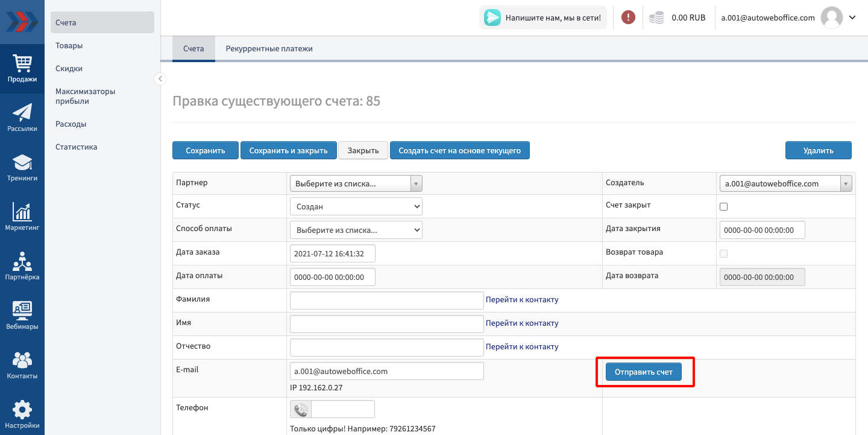This screenshot has height=435, width=868.
Task: Open the Рассылки paper plane section
Action: (x=22, y=118)
